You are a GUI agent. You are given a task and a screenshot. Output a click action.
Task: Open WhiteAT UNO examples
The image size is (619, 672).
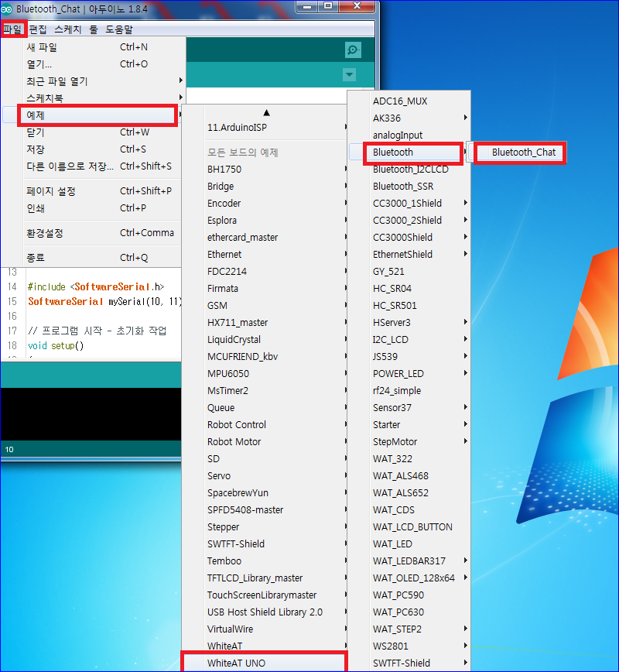pyautogui.click(x=265, y=663)
